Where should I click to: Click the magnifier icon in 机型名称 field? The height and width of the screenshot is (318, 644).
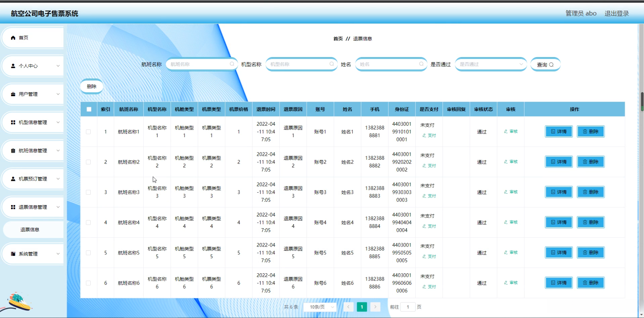[332, 64]
